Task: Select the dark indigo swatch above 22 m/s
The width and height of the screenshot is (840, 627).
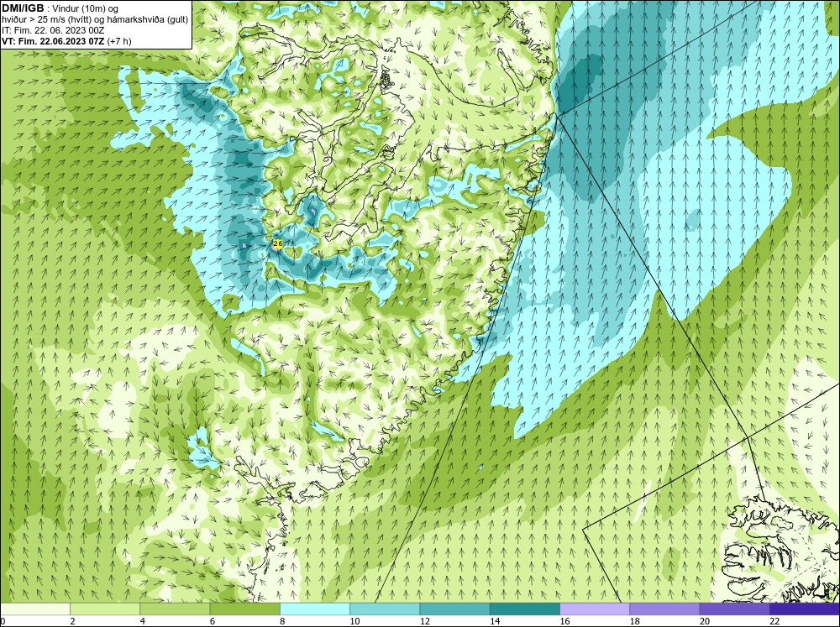Action: [x=805, y=609]
